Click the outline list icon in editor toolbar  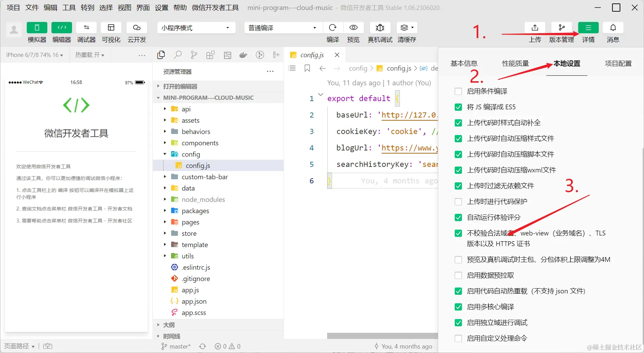click(x=292, y=68)
